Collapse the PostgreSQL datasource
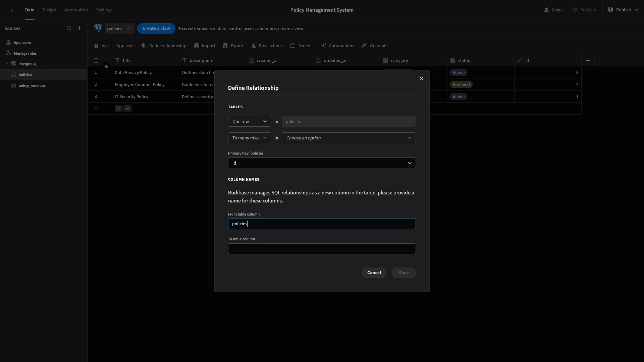 7,64
